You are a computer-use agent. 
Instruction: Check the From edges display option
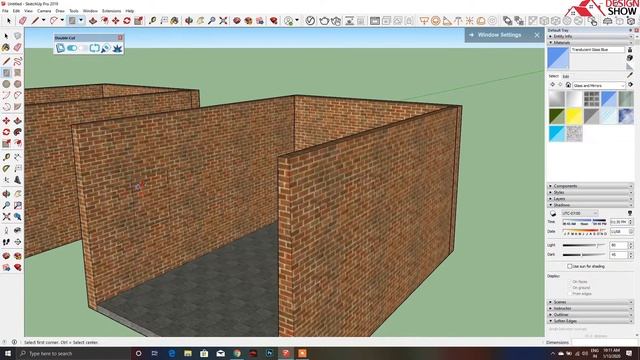point(570,293)
